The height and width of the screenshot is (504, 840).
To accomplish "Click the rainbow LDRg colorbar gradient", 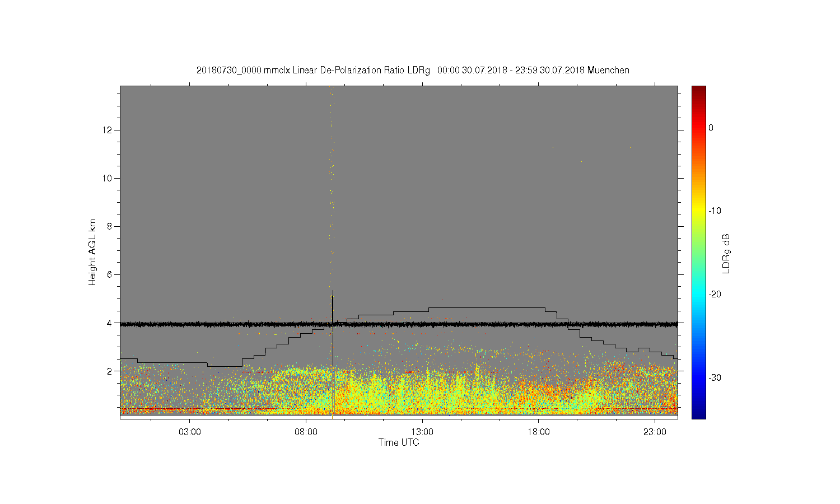I will 698,252.
